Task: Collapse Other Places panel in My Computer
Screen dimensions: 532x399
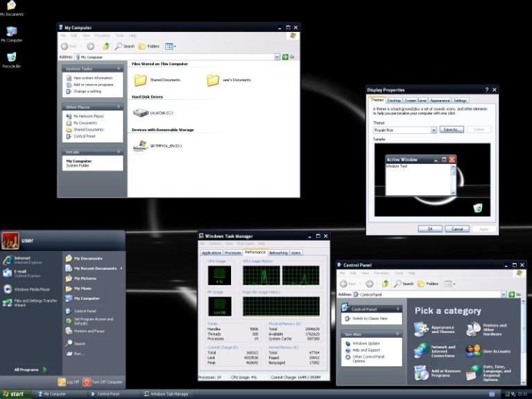Action: [119, 107]
